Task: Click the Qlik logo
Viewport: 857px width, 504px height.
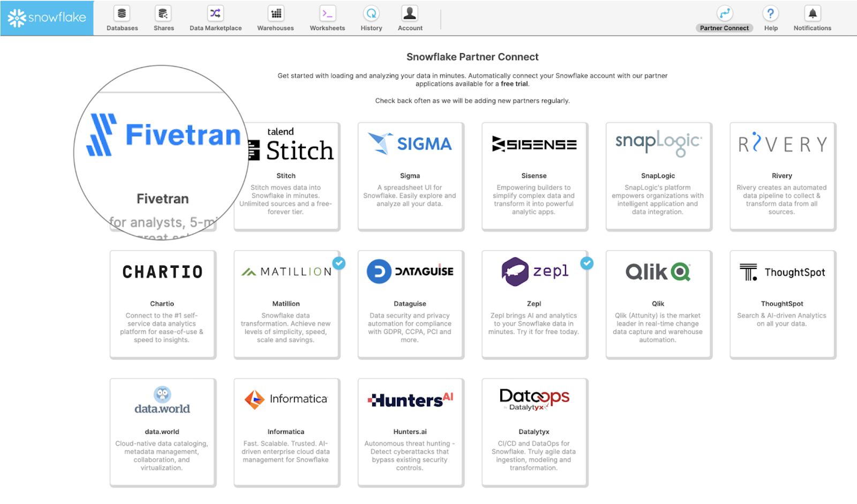Action: (658, 272)
